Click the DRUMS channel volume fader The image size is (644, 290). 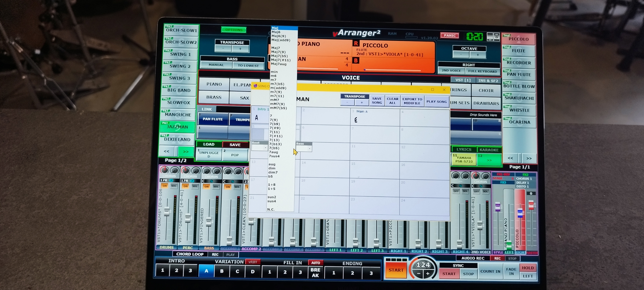coord(167,211)
